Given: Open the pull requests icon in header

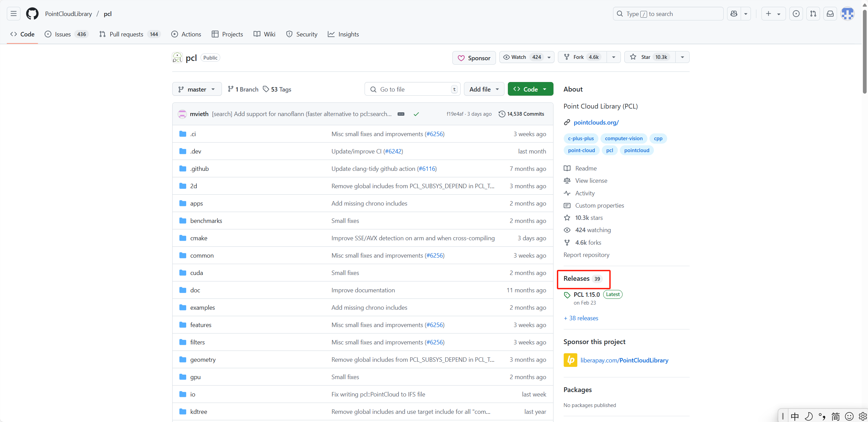Looking at the screenshot, I should click(813, 14).
